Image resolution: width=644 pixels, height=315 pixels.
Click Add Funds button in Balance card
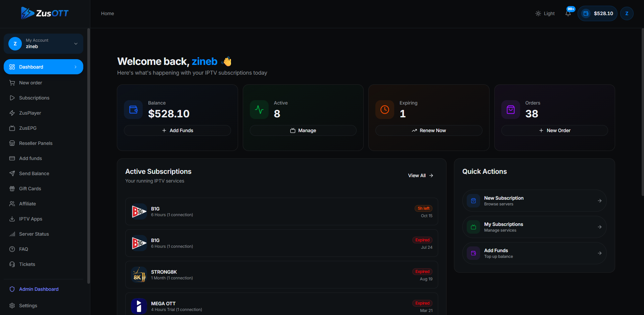177,130
